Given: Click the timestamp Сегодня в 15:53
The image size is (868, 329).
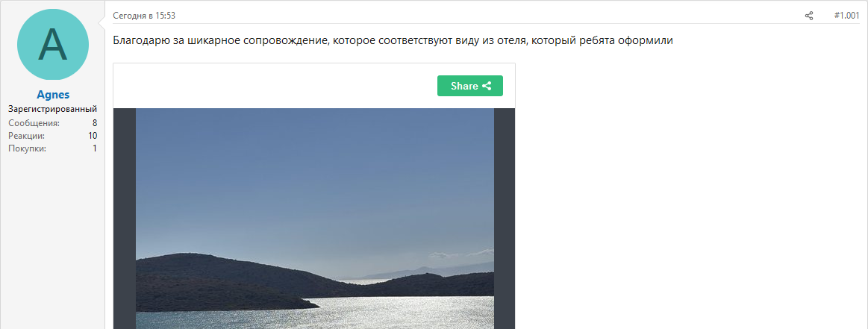Looking at the screenshot, I should tap(144, 16).
